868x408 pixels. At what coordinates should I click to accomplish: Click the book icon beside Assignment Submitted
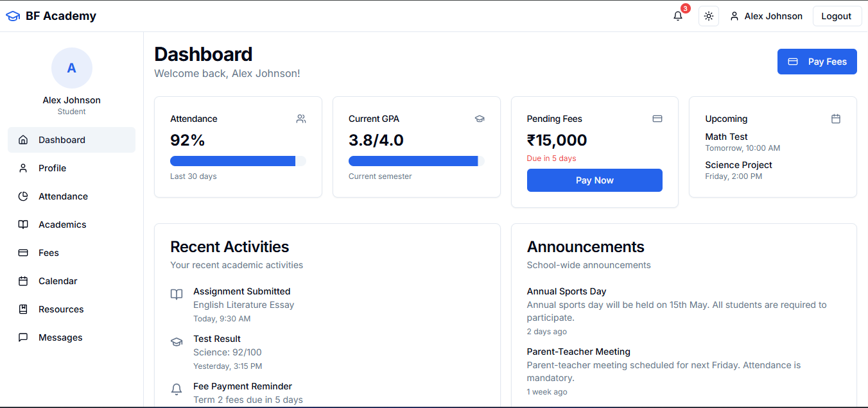click(x=177, y=294)
